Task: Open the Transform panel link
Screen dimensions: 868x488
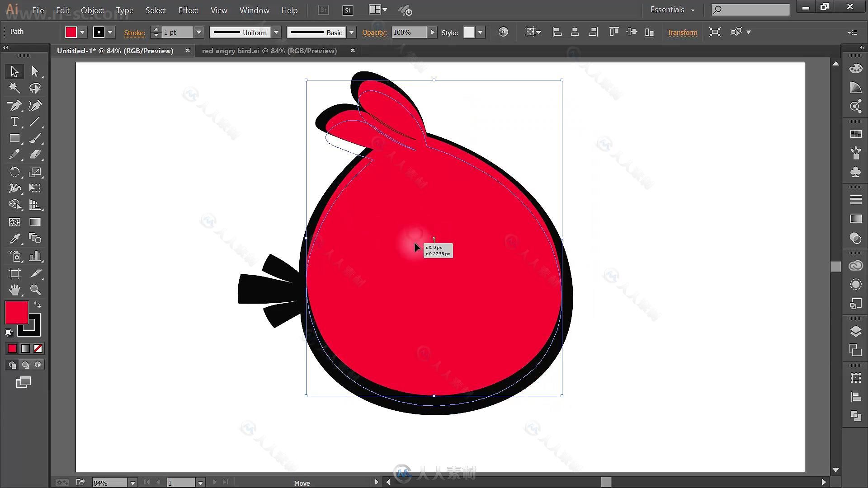Action: click(x=682, y=33)
